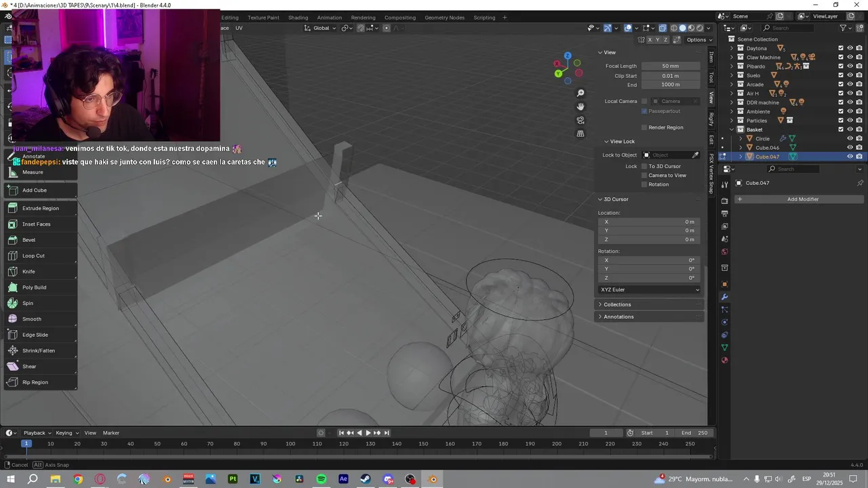Open viewport Options dropdown

[699, 40]
